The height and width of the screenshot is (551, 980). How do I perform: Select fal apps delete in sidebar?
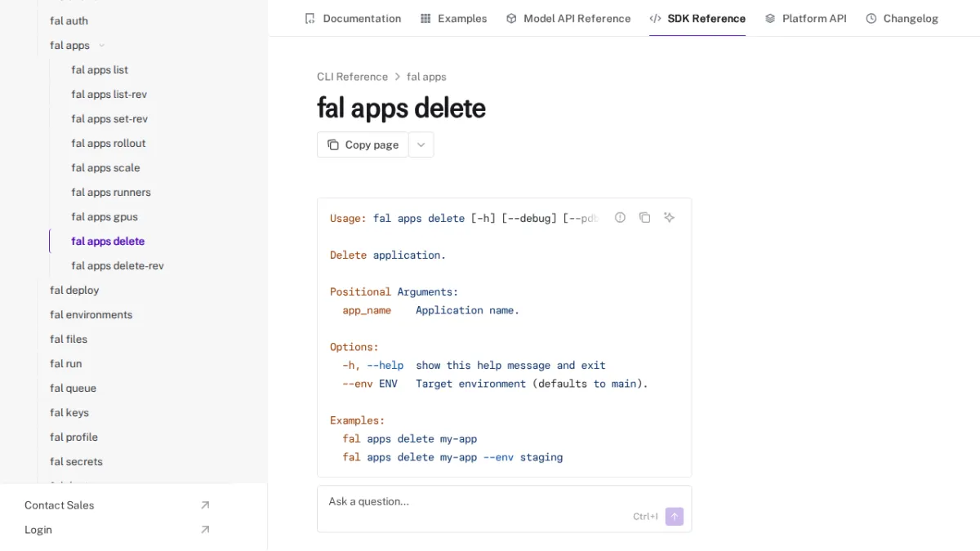(108, 242)
